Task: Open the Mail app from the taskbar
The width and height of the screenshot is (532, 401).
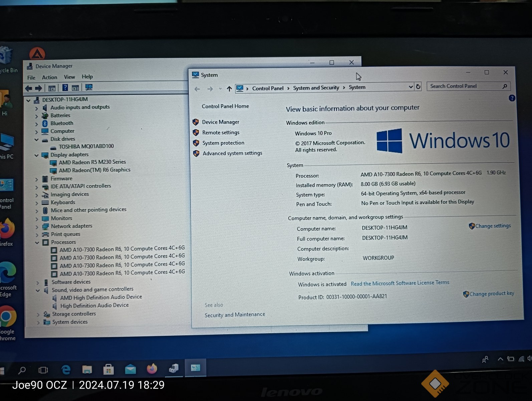Action: (x=130, y=369)
